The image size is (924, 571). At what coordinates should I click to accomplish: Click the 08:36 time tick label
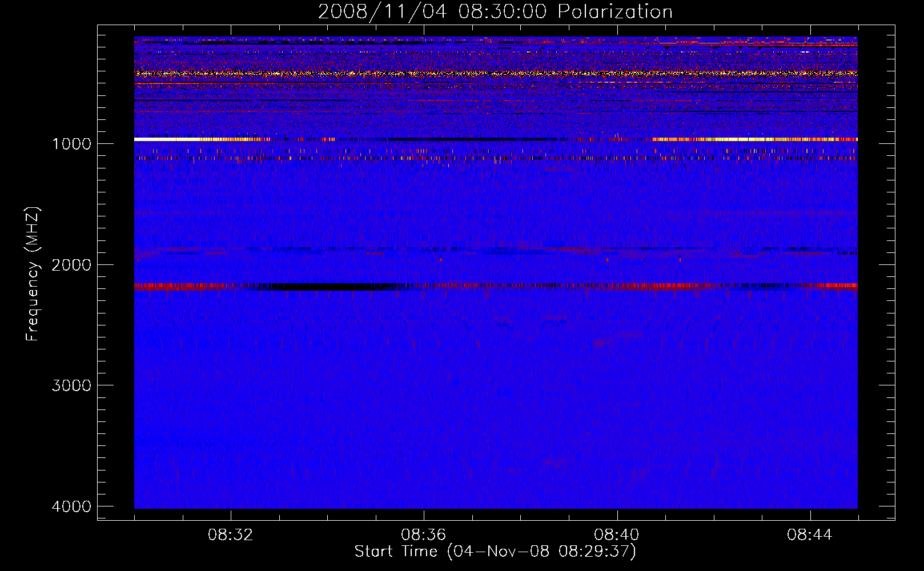tap(424, 535)
